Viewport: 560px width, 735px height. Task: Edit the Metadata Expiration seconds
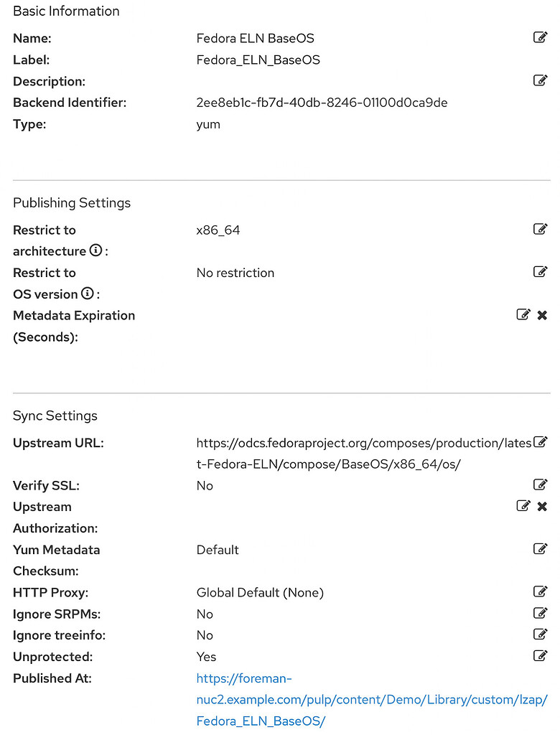pyautogui.click(x=523, y=314)
